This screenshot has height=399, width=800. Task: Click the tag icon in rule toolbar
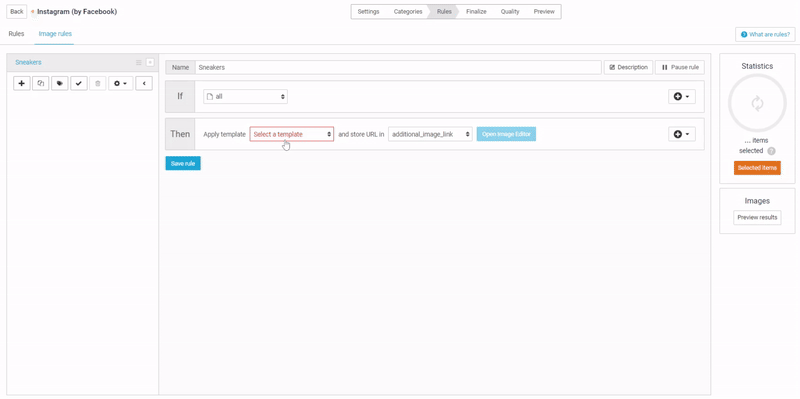(x=60, y=83)
